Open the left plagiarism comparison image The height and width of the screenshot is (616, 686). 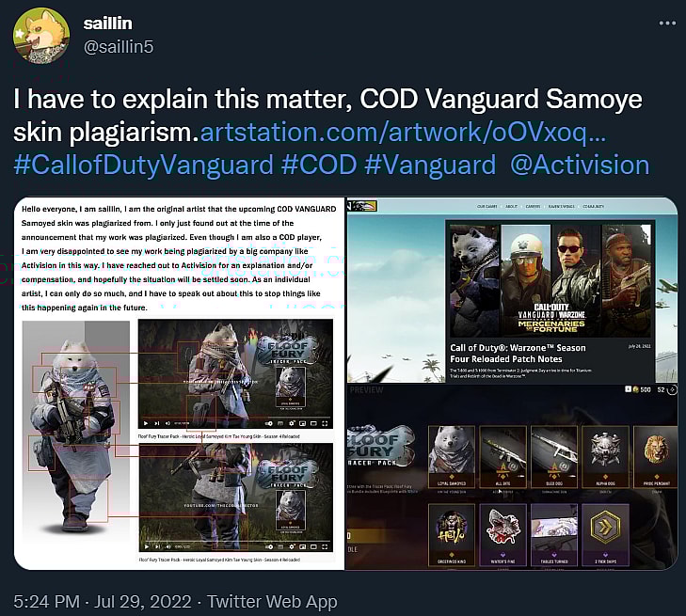click(180, 384)
